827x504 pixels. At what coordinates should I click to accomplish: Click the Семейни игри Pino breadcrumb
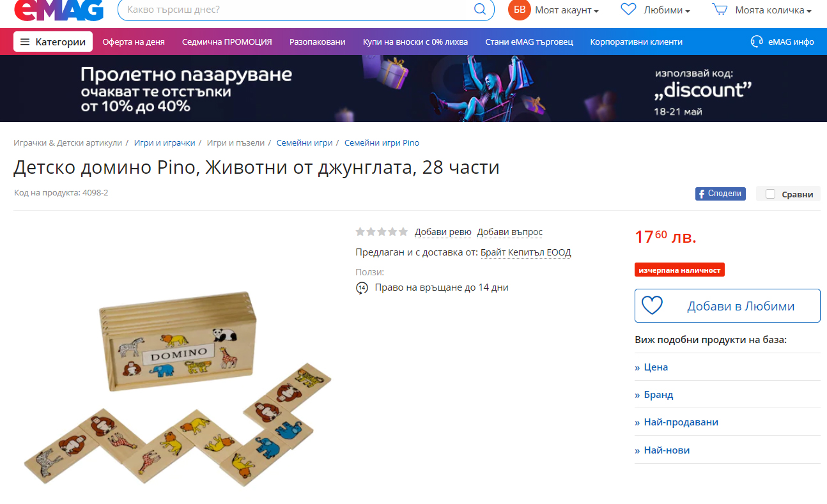point(382,142)
